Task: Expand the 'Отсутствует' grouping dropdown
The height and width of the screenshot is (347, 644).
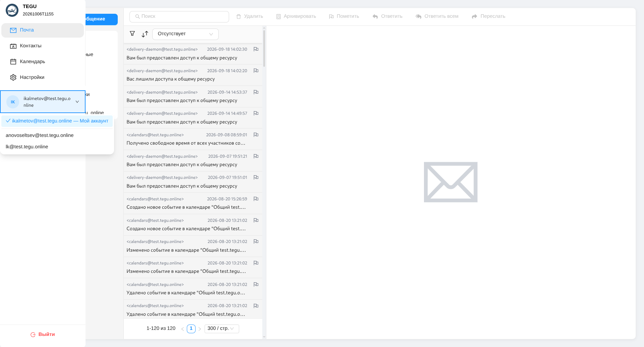Action: (x=185, y=34)
